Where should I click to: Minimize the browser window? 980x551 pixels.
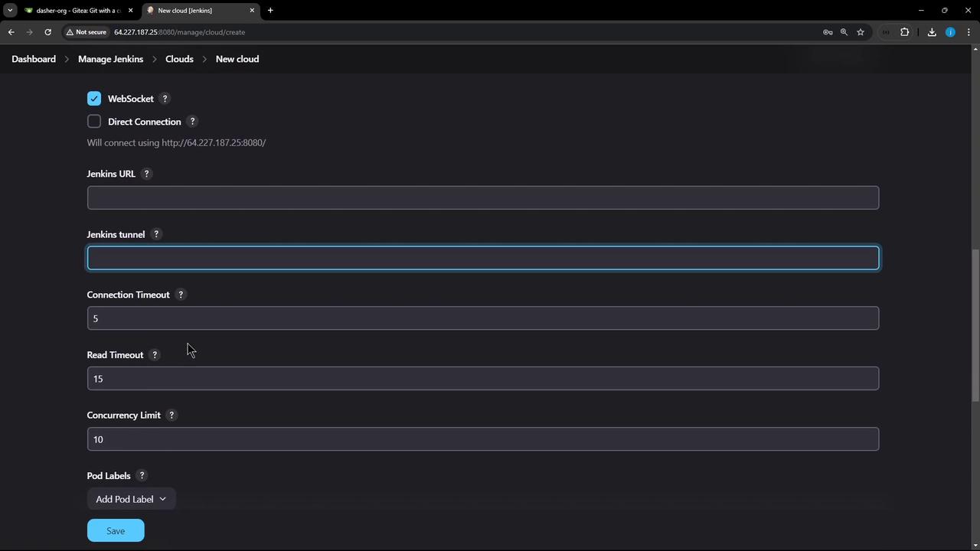(921, 10)
